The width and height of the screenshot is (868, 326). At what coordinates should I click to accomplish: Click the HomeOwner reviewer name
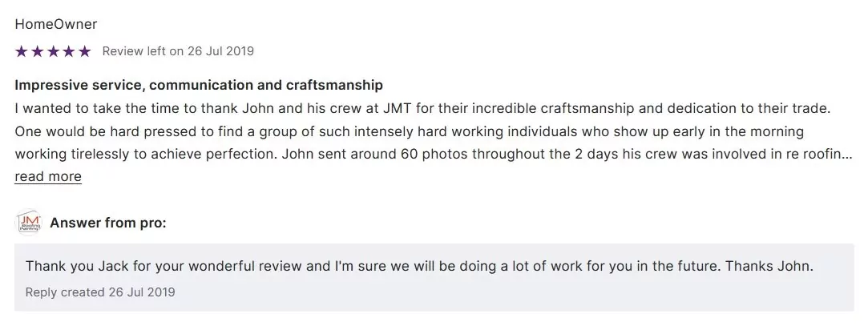56,24
